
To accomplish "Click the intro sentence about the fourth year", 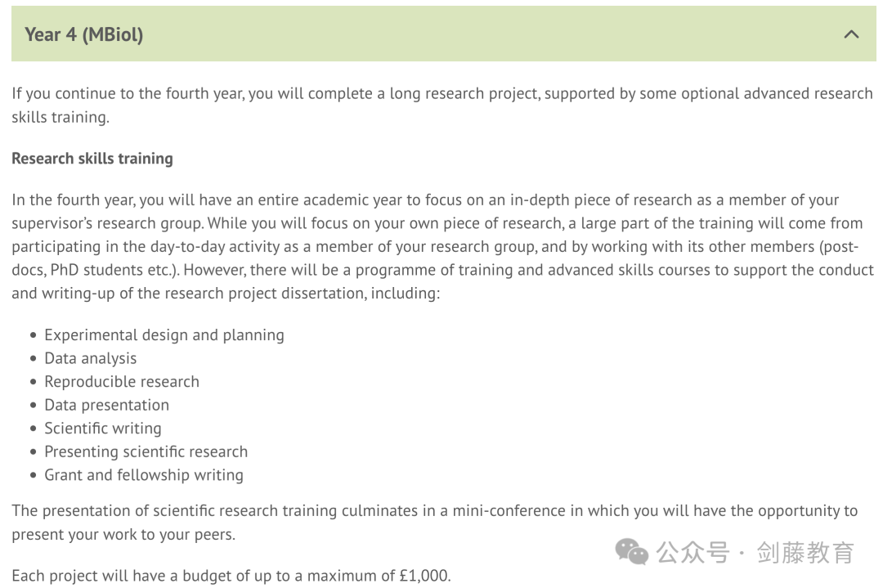I will tap(442, 105).
